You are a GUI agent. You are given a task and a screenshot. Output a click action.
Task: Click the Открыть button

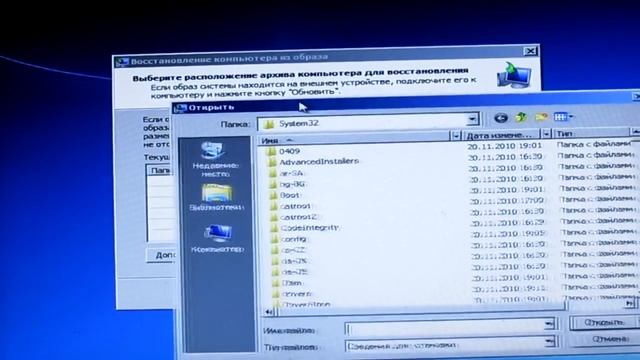click(x=604, y=322)
